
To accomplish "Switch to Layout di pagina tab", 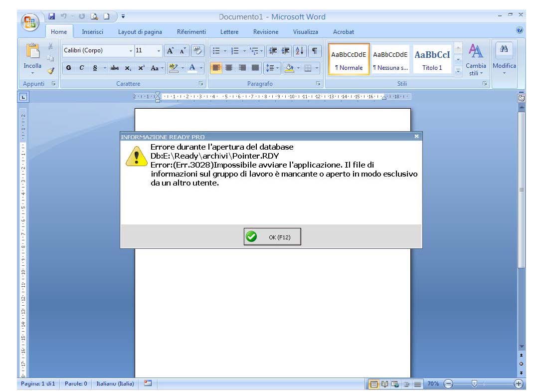I will tap(140, 32).
